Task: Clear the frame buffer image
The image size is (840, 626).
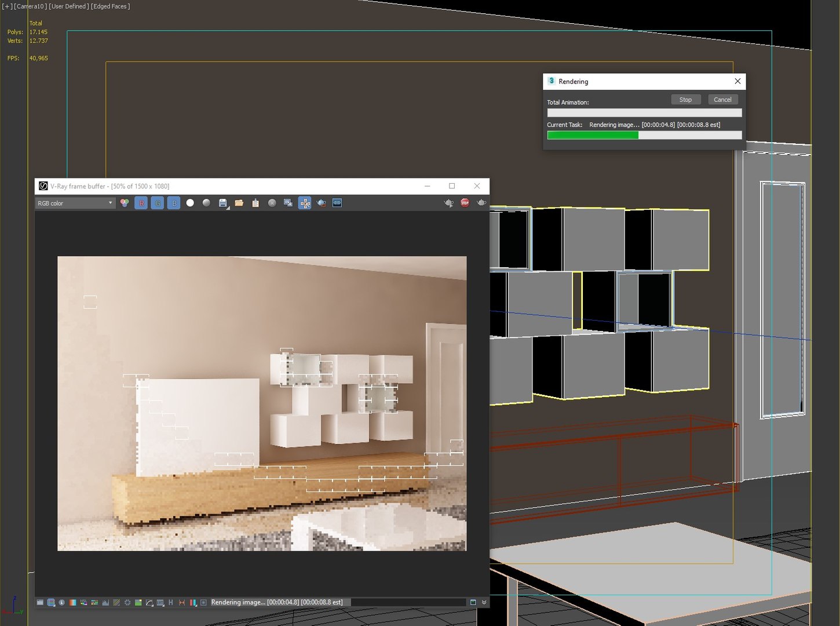Action: click(272, 203)
